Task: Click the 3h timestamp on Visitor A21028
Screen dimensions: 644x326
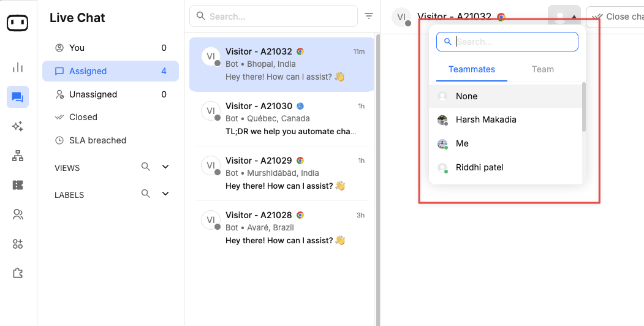Action: (361, 215)
